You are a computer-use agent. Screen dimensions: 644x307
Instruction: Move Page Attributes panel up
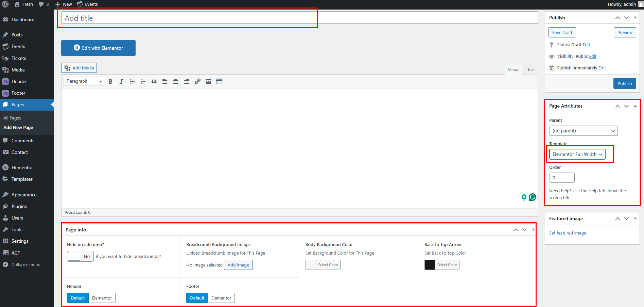coord(617,106)
